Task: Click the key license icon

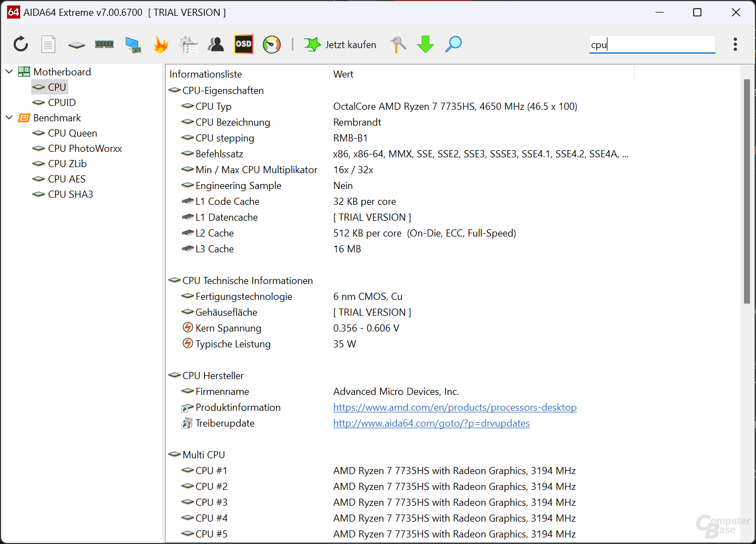Action: pyautogui.click(x=398, y=44)
